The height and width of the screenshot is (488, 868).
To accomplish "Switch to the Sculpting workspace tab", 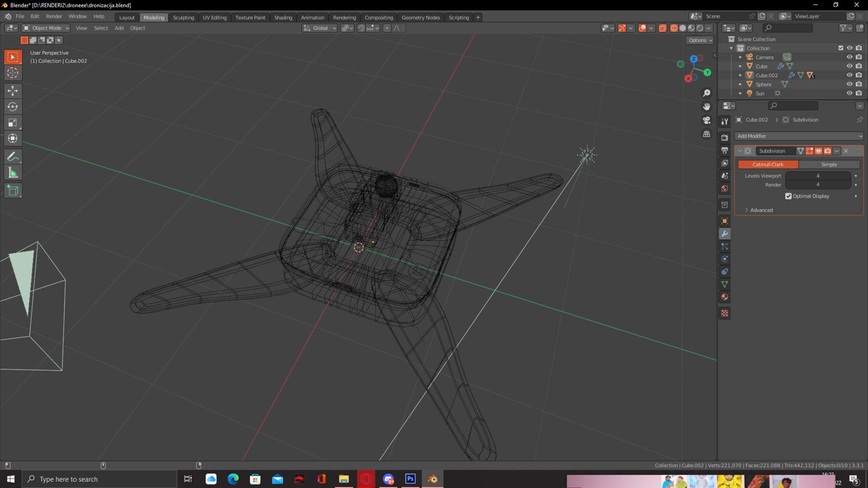I will point(183,17).
